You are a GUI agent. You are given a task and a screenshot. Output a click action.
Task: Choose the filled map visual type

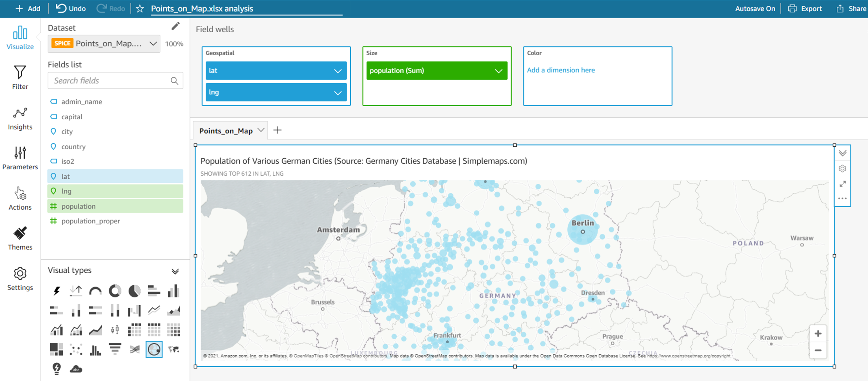point(173,349)
